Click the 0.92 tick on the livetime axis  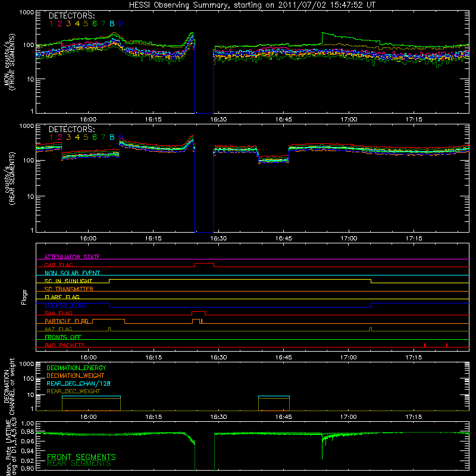click(x=27, y=459)
